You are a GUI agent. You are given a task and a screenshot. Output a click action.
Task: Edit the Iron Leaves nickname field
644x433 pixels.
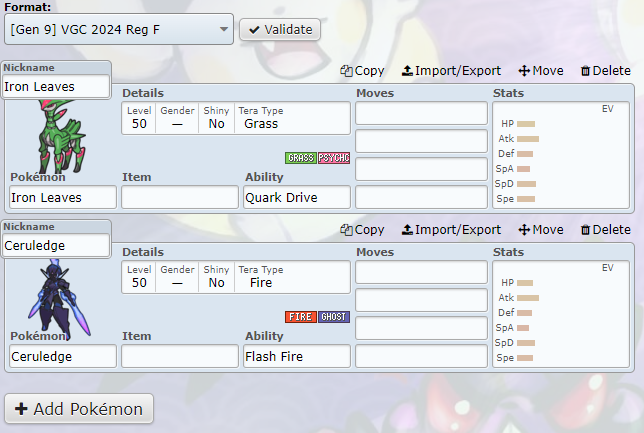(x=56, y=86)
